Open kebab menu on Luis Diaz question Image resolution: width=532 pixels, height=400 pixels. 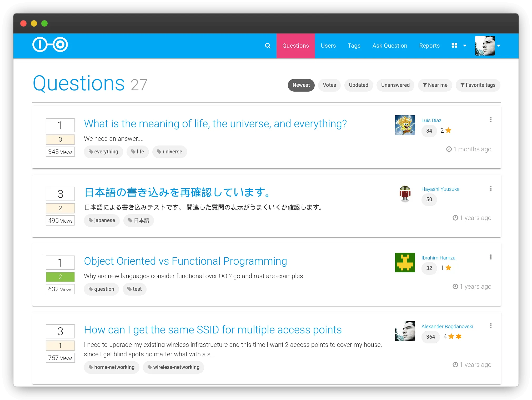pyautogui.click(x=491, y=120)
